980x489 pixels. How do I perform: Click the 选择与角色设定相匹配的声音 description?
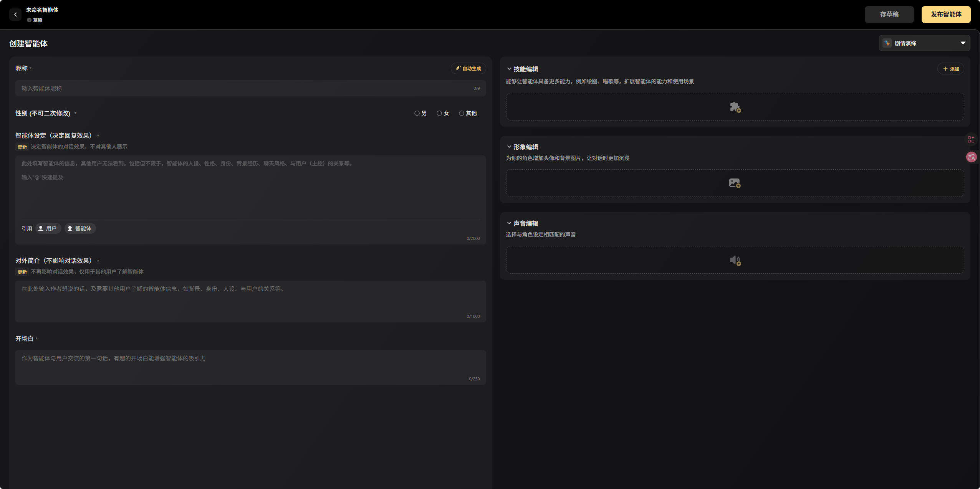point(540,235)
